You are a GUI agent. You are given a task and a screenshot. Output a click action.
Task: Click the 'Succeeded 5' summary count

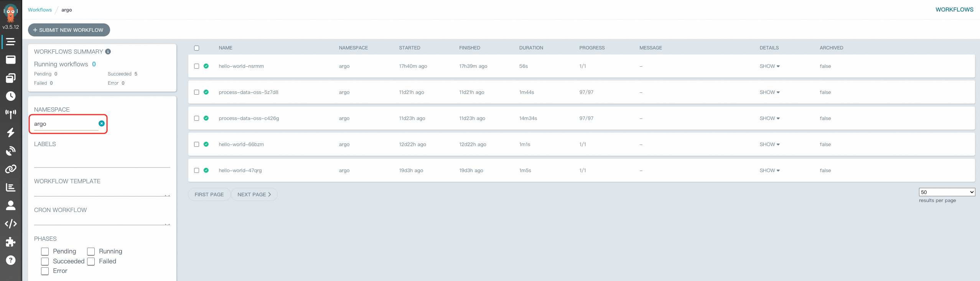(122, 74)
